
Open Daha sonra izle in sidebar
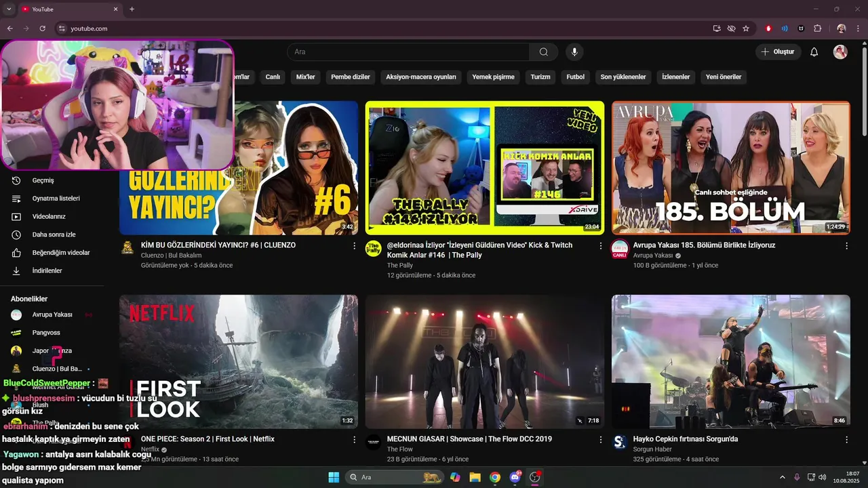(x=54, y=235)
